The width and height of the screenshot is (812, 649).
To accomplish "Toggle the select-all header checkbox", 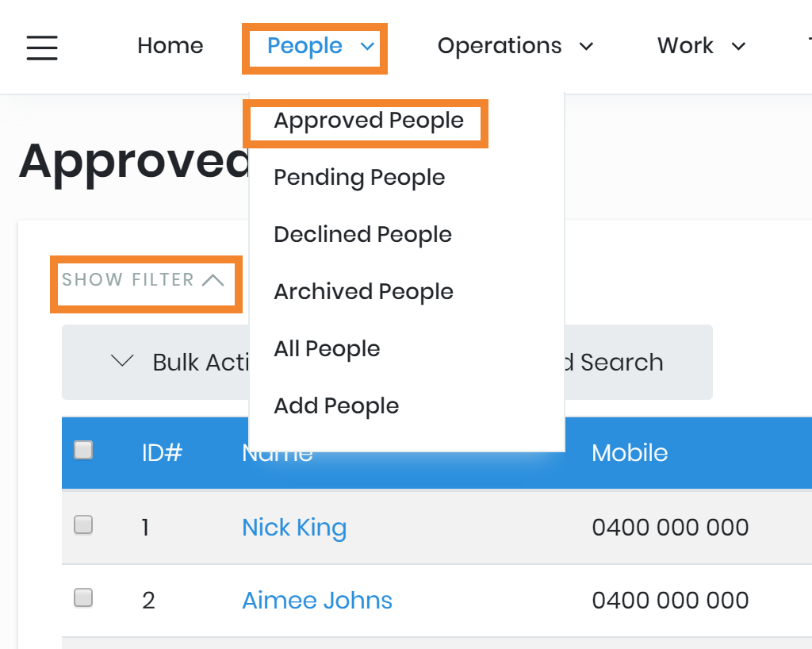I will tap(83, 451).
